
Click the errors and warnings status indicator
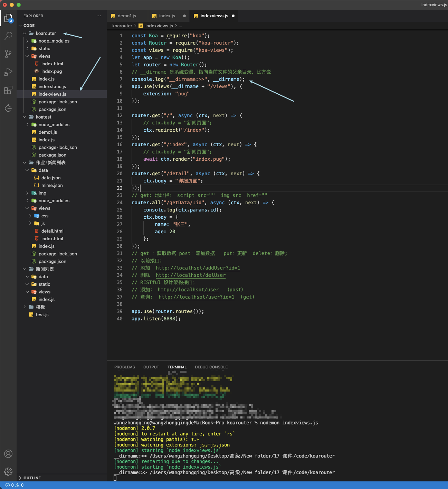[15, 485]
